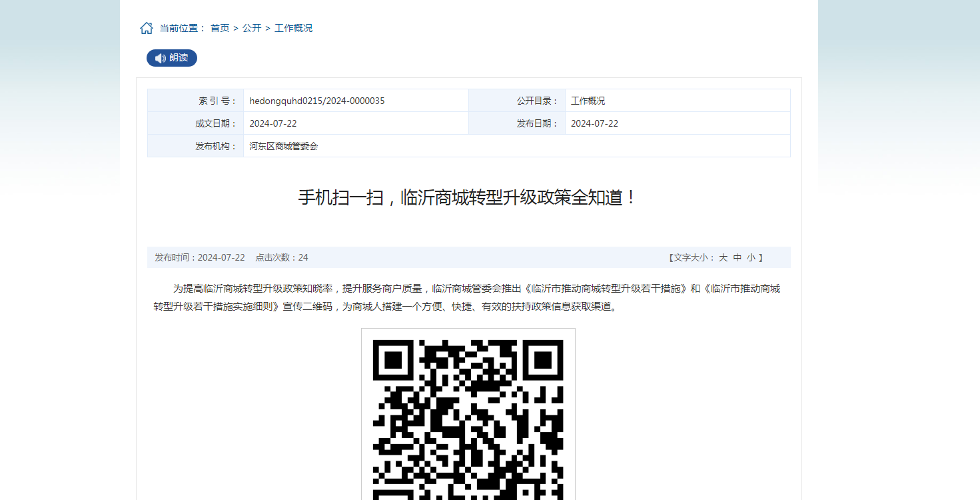
Task: Open the 工作概况 breadcrumb link
Action: [x=293, y=28]
